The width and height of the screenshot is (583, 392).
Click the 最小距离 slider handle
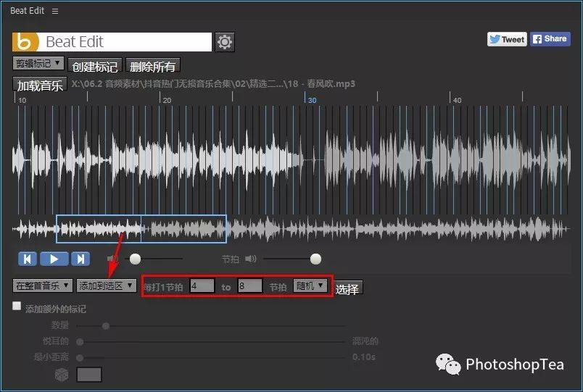coord(80,357)
